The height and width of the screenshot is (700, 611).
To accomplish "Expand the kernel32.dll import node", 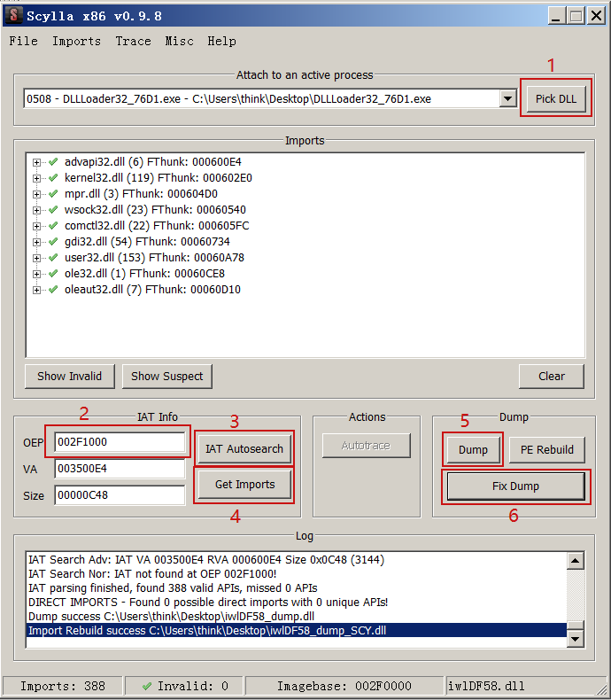I will [x=36, y=179].
